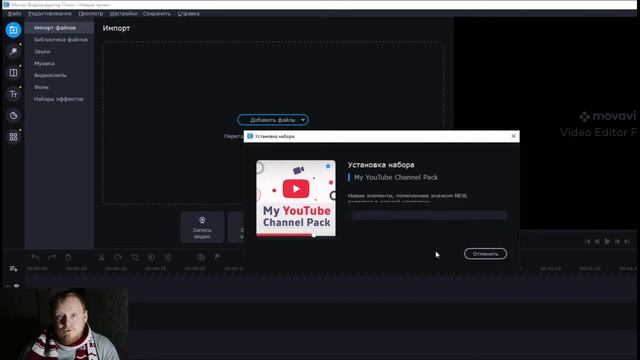Open the Transitions icon in left sidebar
Image resolution: width=640 pixels, height=360 pixels.
[x=13, y=73]
